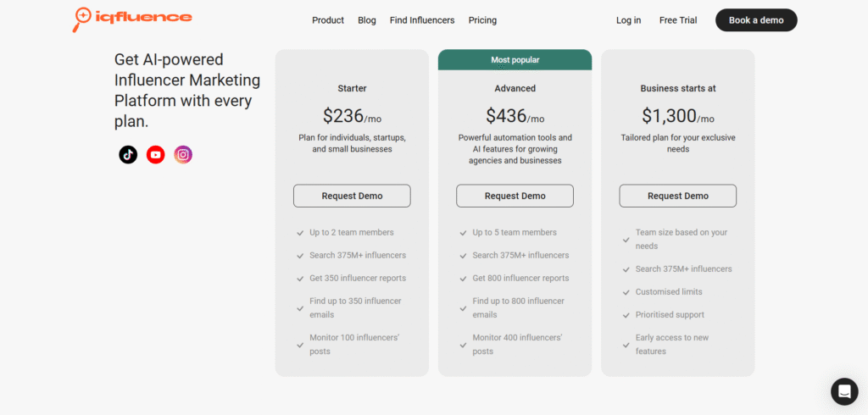This screenshot has height=415, width=868.
Task: Click 'Early access to new features'
Action: click(672, 344)
